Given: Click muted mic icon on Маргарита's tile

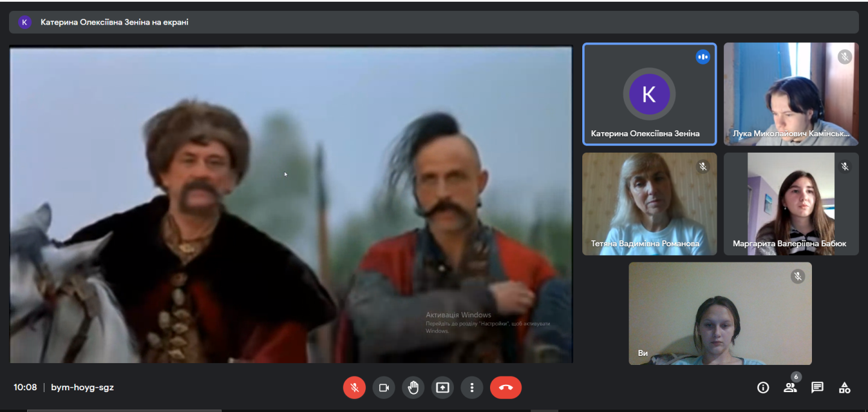Looking at the screenshot, I should [844, 167].
